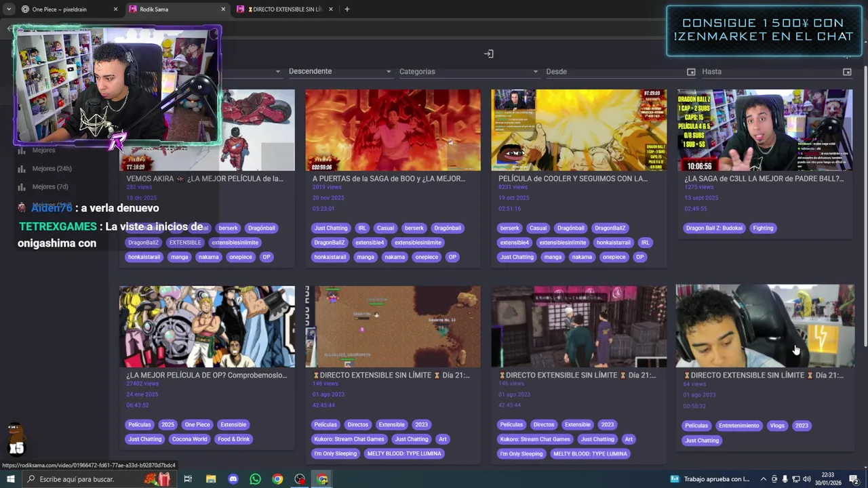Open Discord from the taskbar
Viewport: 868px width, 488px height.
[233, 479]
